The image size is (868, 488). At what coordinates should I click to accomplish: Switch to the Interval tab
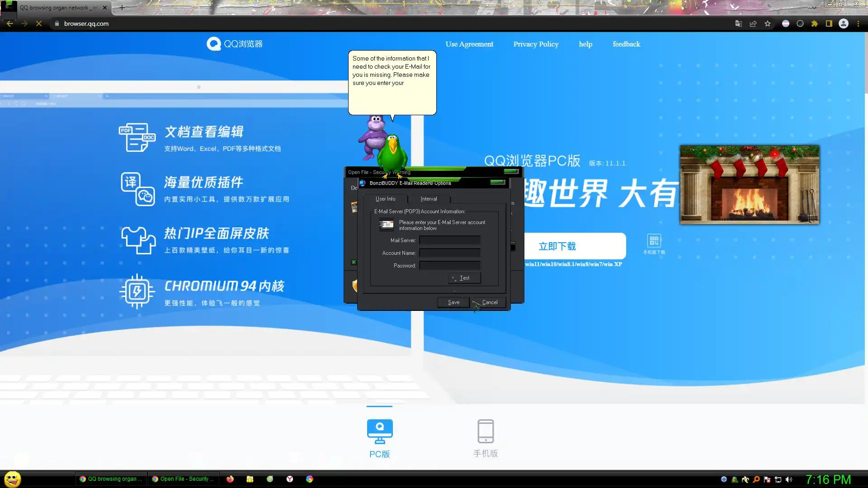(x=429, y=199)
